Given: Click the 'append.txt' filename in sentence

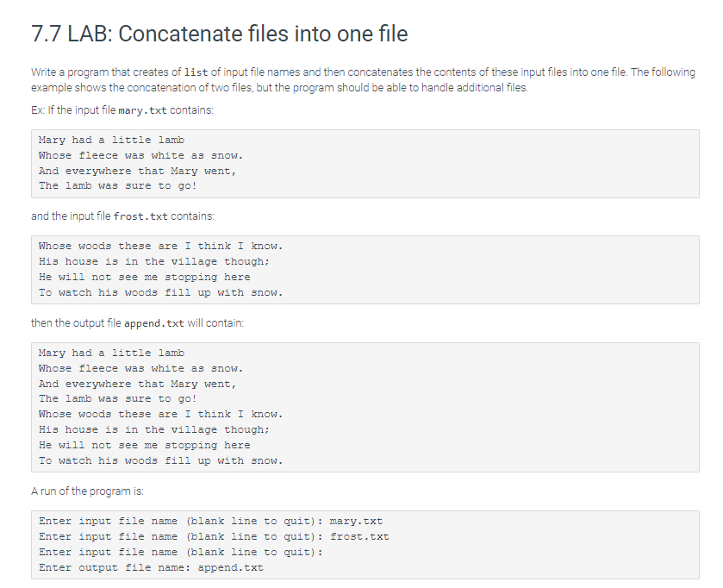Looking at the screenshot, I should [x=154, y=323].
